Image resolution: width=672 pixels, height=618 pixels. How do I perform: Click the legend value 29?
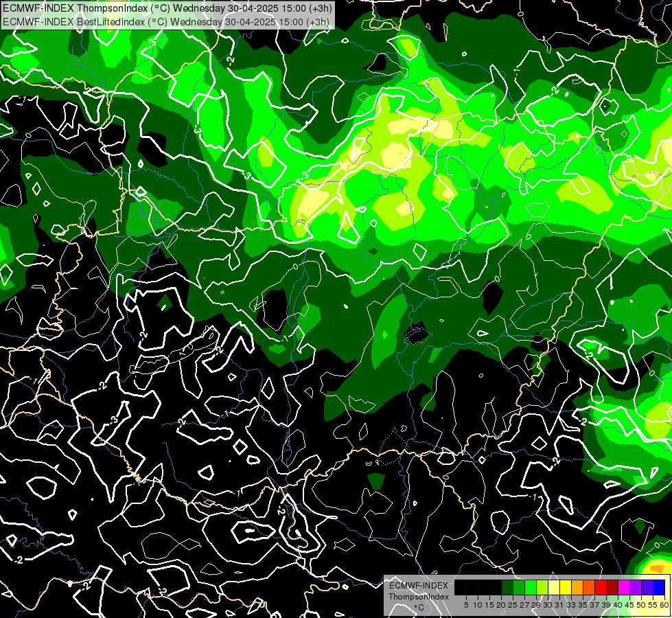click(536, 605)
